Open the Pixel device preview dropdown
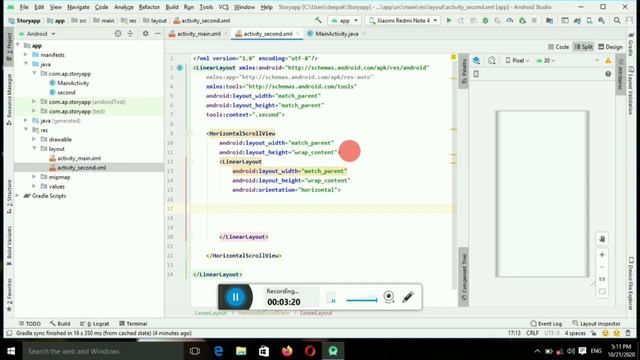Viewport: 640px width, 360px height. 517,60
